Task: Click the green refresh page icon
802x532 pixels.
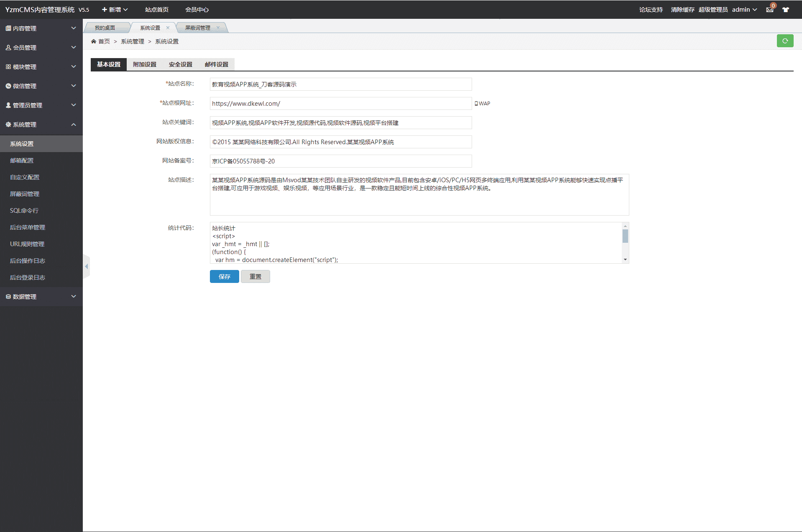Action: click(x=785, y=41)
